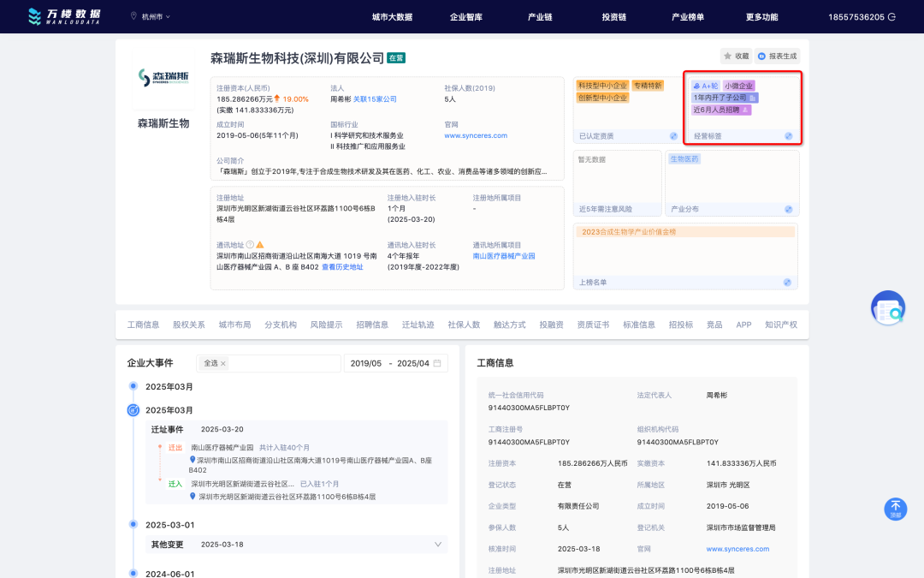
Task: Click the back-to-top 顶部 icon
Action: tap(895, 509)
